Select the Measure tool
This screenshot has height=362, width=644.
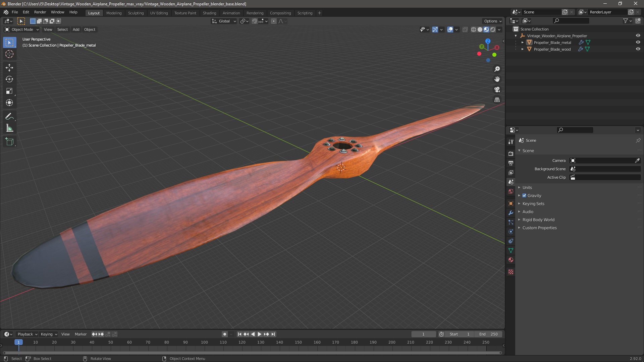pyautogui.click(x=9, y=128)
